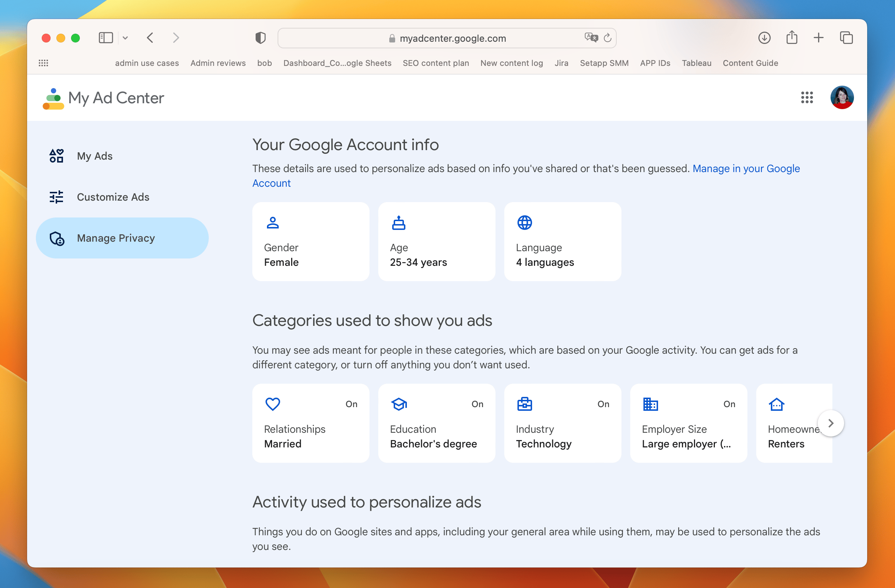This screenshot has width=895, height=588.
Task: Go back with the Safari back arrow
Action: pos(150,38)
